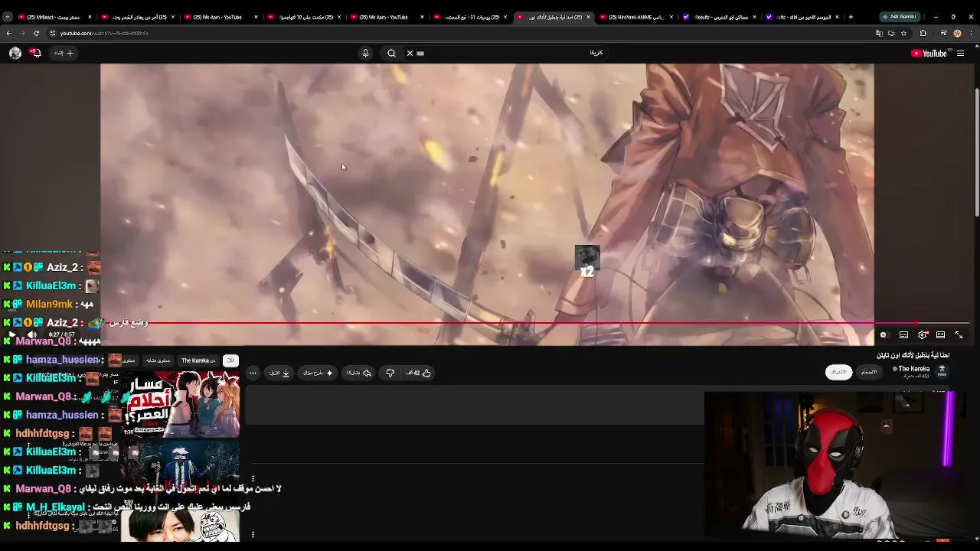The image size is (980, 551).
Task: Download the video using the download button
Action: (279, 373)
